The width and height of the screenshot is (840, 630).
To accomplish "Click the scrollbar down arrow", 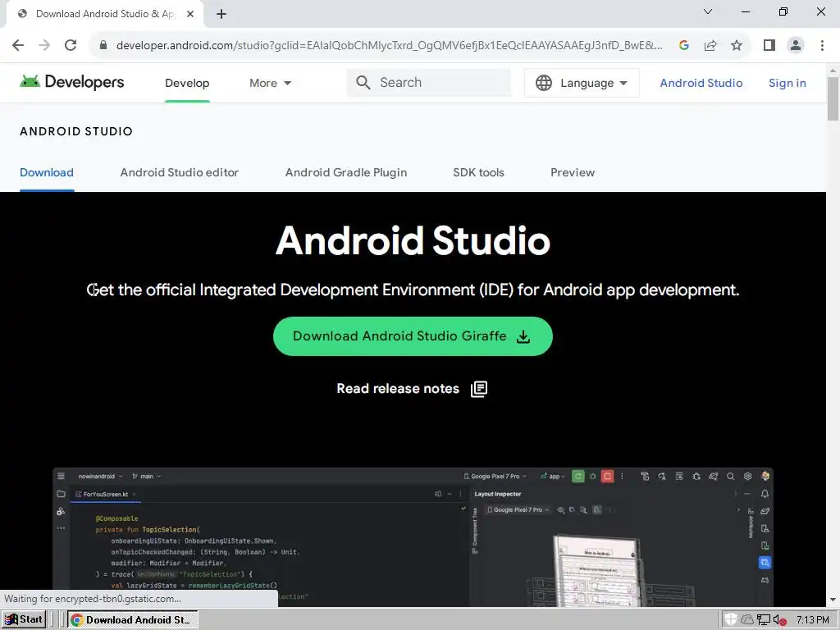I will click(x=833, y=600).
